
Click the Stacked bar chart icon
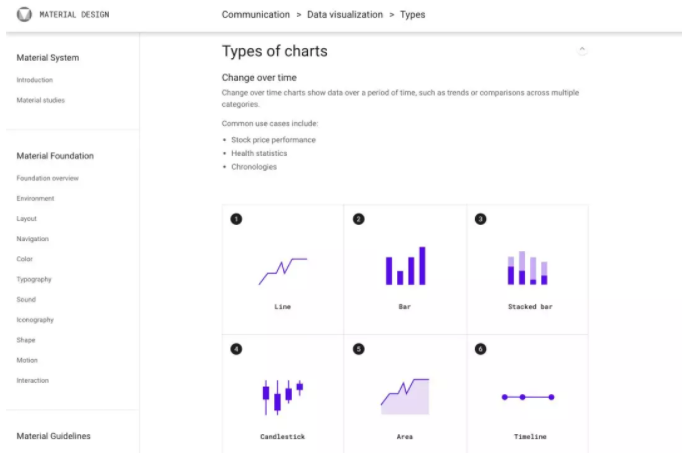[x=527, y=268]
